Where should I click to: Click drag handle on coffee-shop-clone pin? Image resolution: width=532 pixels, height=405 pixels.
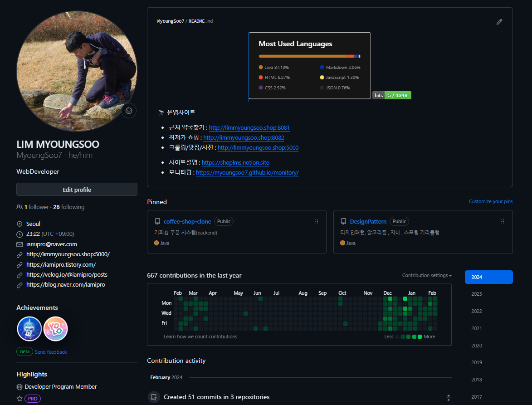click(317, 221)
